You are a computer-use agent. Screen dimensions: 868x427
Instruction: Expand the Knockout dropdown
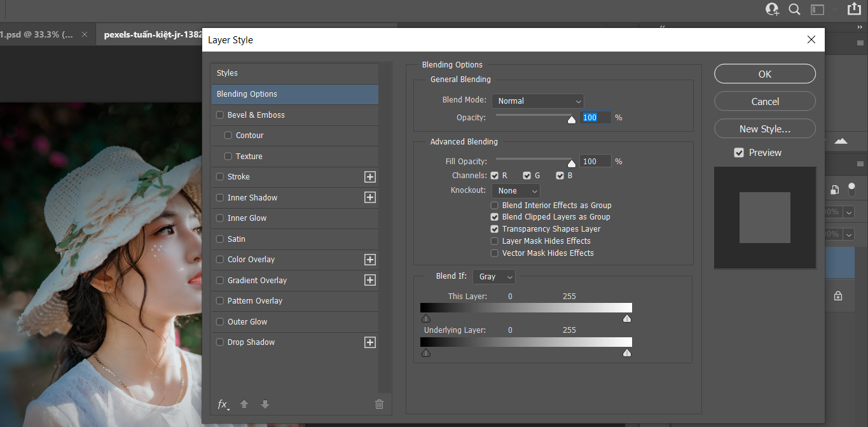click(516, 191)
